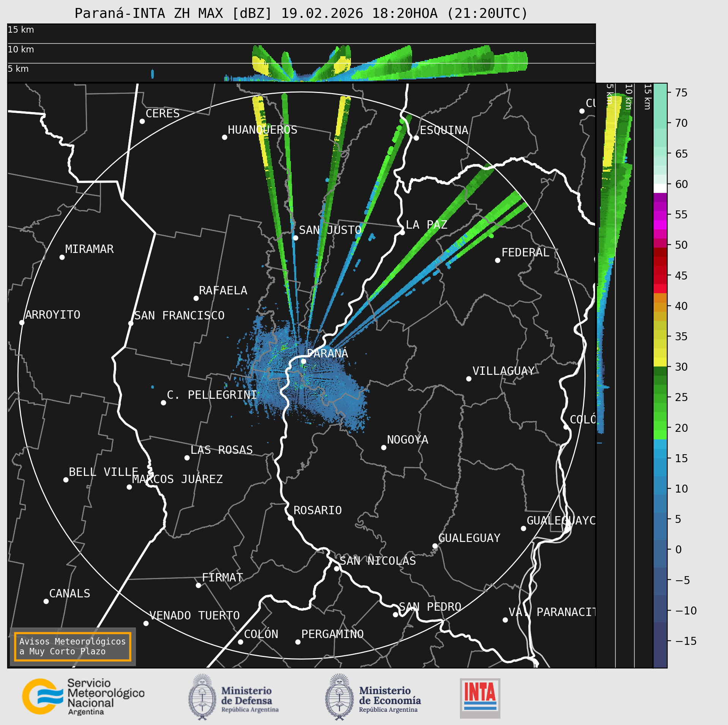Click the ESQUINA city label
728x725 pixels.
444,130
